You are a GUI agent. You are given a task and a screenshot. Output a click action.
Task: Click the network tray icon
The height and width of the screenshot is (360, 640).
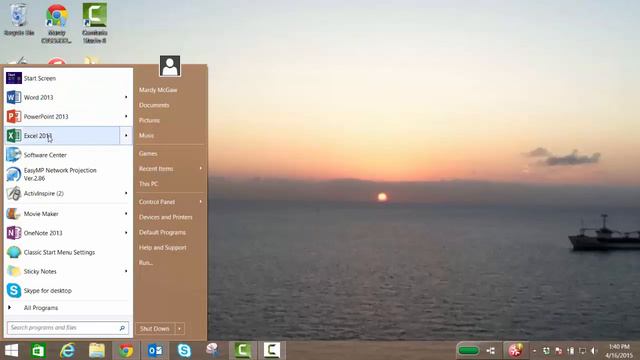click(x=582, y=351)
